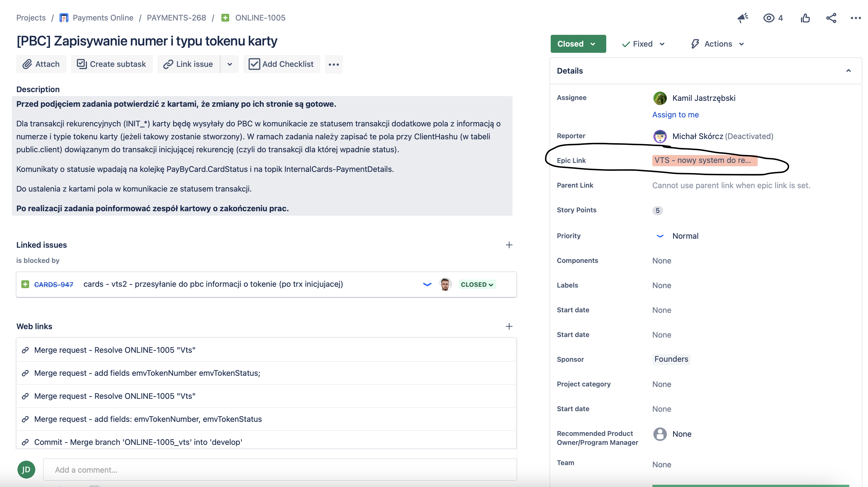Expand the Link issue dropdown arrow

[x=230, y=64]
